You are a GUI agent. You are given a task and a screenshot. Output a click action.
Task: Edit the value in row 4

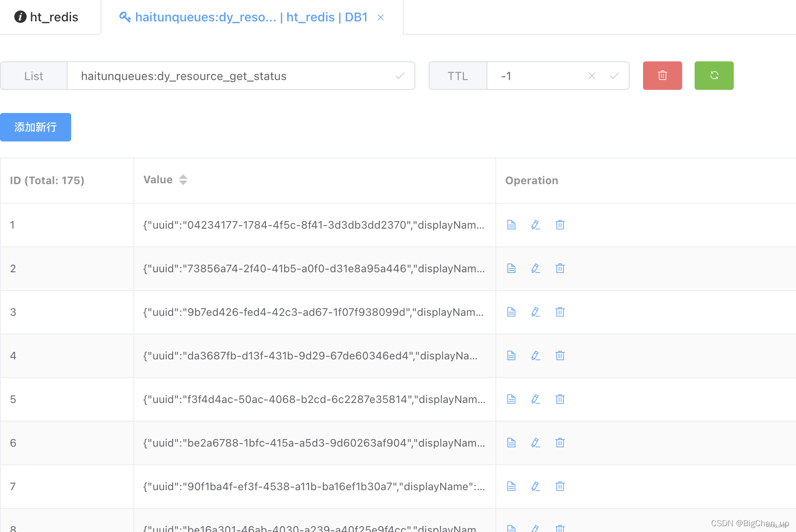pyautogui.click(x=536, y=355)
